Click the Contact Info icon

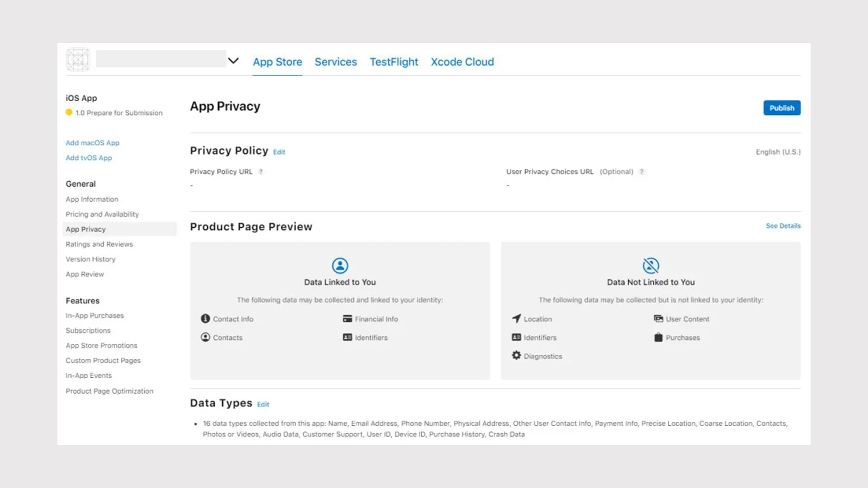(x=205, y=319)
